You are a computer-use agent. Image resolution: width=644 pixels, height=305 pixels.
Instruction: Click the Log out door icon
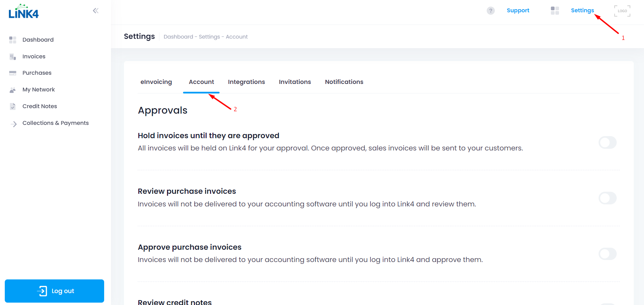(x=42, y=291)
